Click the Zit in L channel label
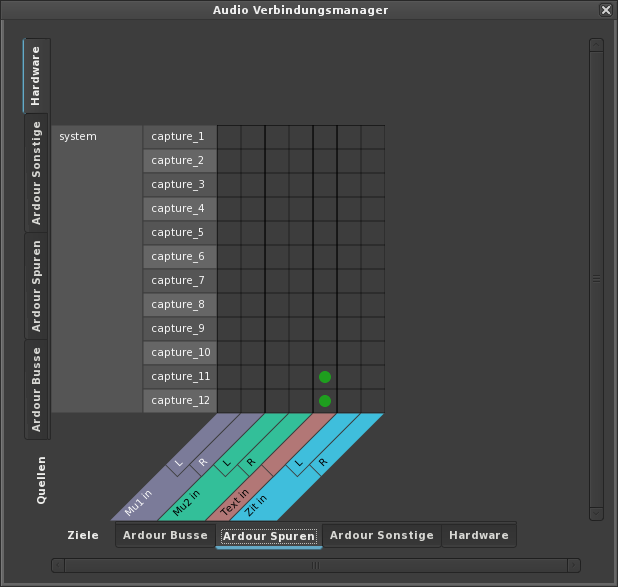 click(299, 463)
